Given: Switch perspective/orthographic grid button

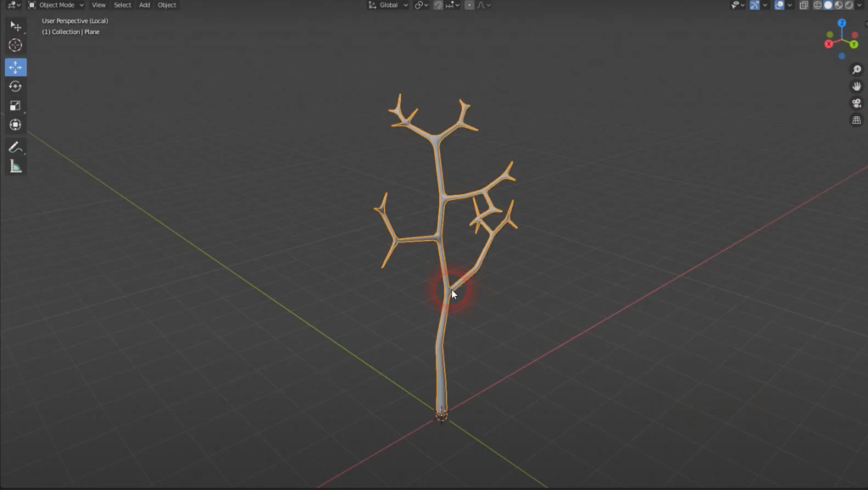Looking at the screenshot, I should pos(856,120).
